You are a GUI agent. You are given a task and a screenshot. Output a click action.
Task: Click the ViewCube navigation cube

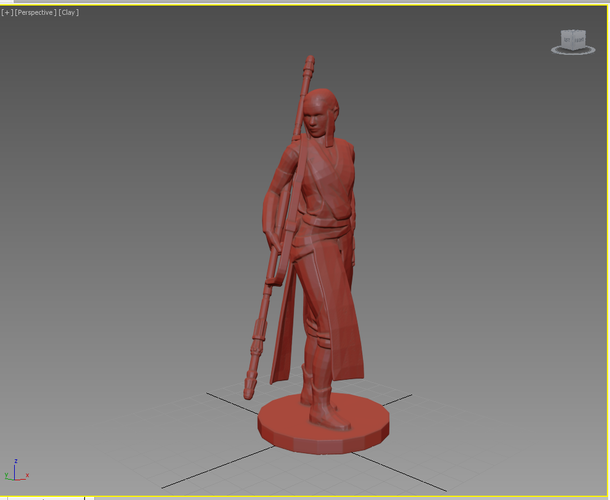[573, 40]
